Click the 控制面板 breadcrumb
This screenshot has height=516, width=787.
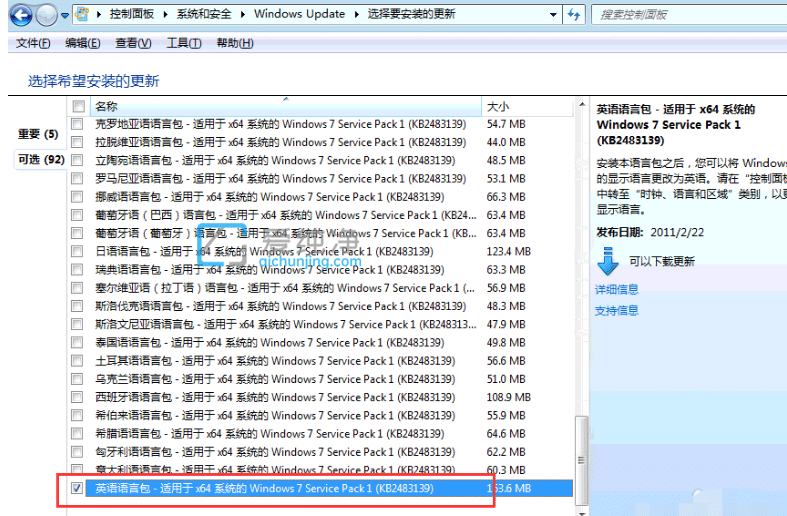pyautogui.click(x=132, y=14)
